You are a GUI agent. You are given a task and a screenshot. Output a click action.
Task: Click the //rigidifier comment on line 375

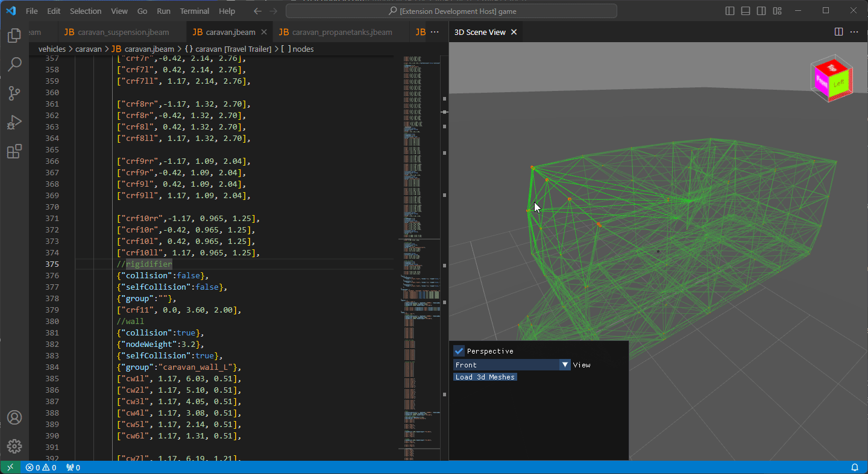pyautogui.click(x=145, y=264)
